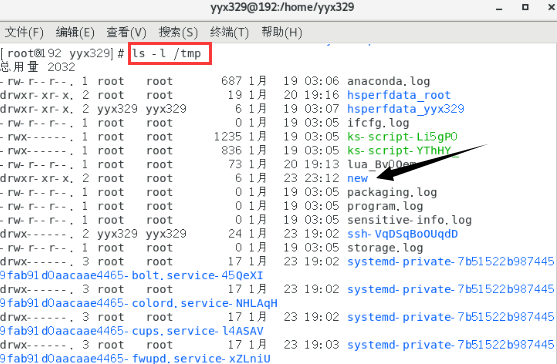Click the time 19:16 on the hsperfdata_root row
557x364 pixels.
point(322,95)
